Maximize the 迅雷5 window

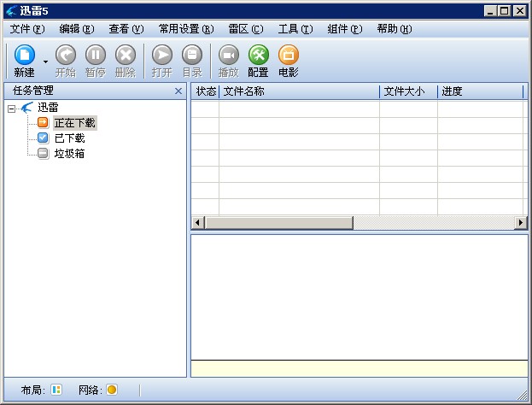(504, 11)
